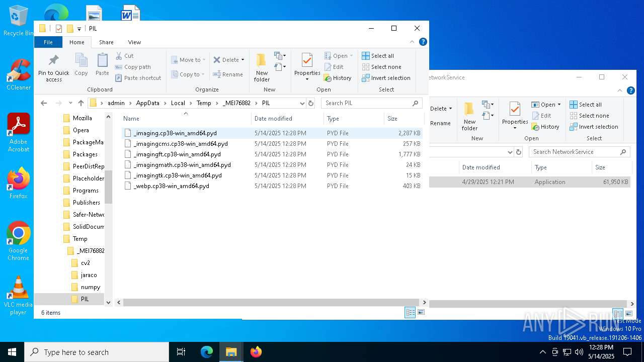
Task: Open the Windows Start menu
Action: point(12,352)
